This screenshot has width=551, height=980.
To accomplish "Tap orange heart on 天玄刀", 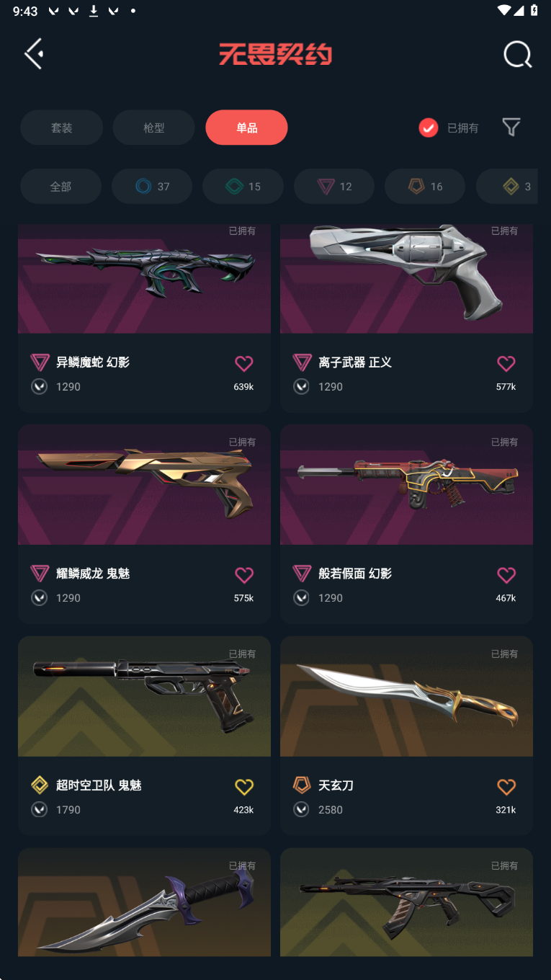I will click(506, 786).
